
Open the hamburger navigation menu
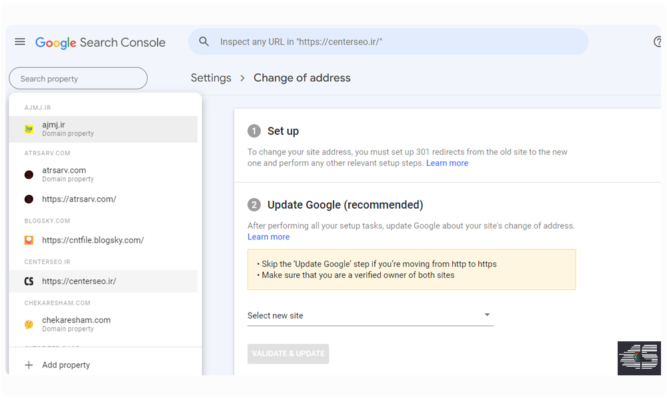pyautogui.click(x=20, y=42)
